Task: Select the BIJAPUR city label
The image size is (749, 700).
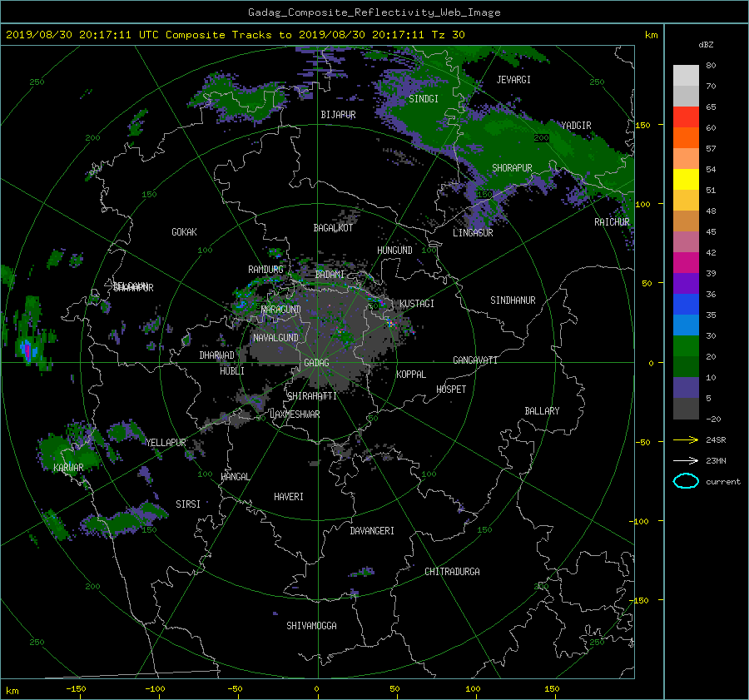Action: (x=338, y=115)
